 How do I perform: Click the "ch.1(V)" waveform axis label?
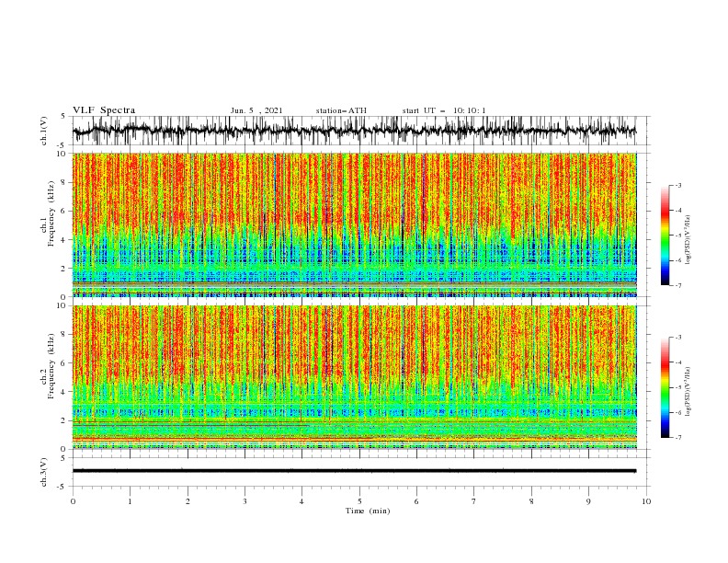pyautogui.click(x=44, y=131)
